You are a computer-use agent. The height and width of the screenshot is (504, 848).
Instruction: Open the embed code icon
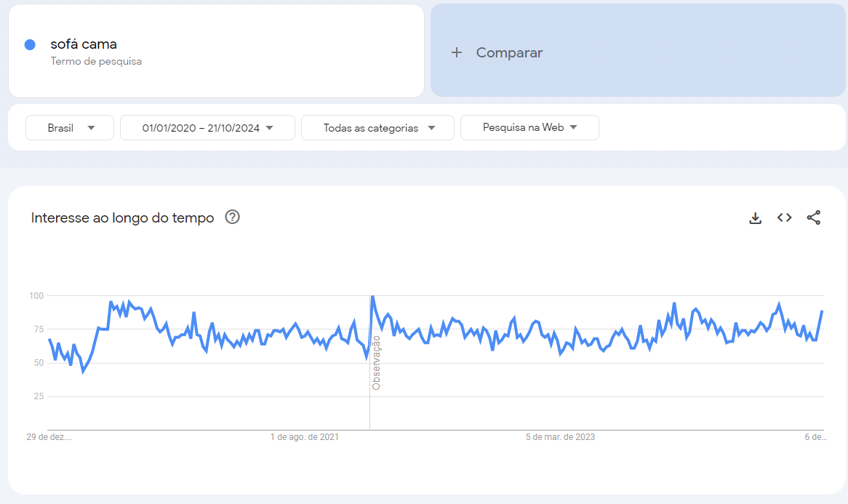784,217
